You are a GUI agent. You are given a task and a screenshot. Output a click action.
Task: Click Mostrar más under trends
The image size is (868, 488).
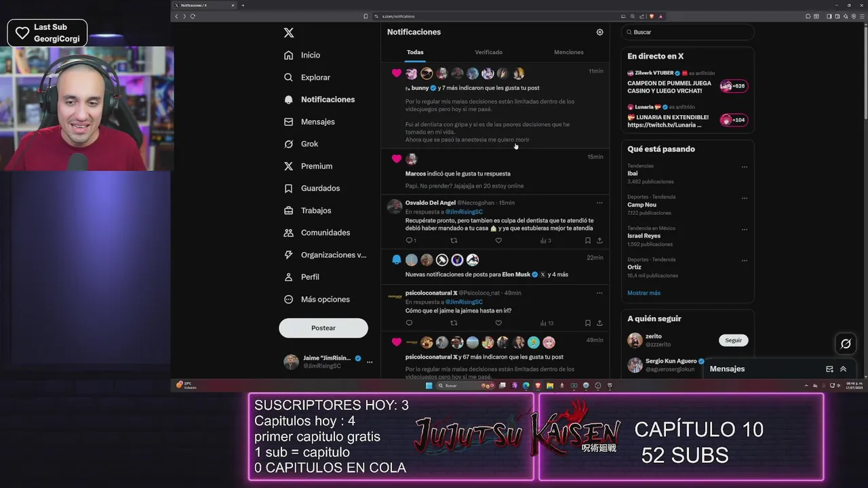644,293
